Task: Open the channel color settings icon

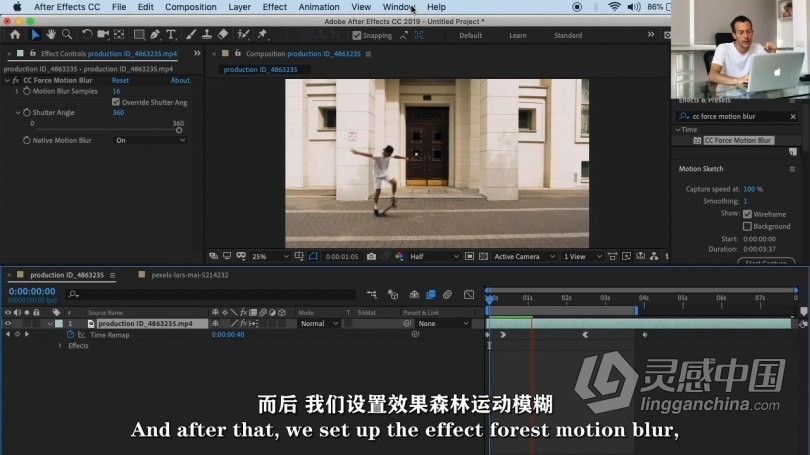Action: coord(399,256)
